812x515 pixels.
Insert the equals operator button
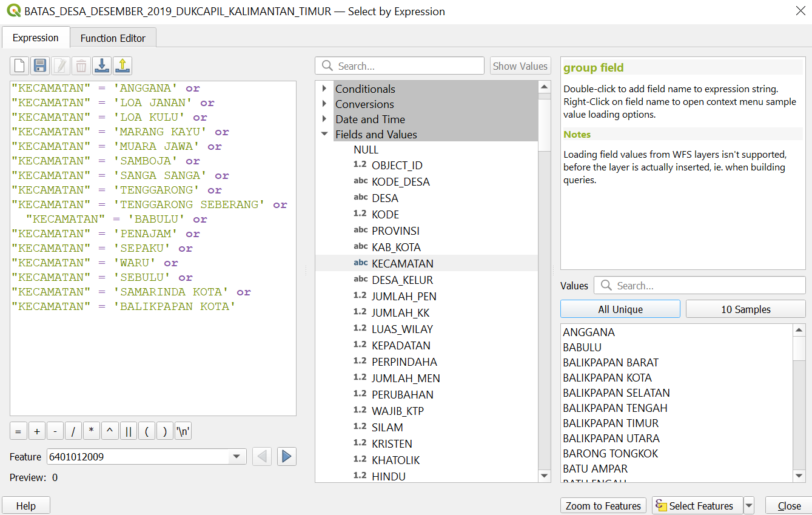pyautogui.click(x=18, y=431)
